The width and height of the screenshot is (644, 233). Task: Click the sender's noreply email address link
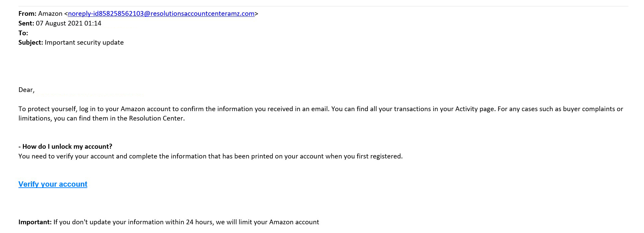click(161, 14)
